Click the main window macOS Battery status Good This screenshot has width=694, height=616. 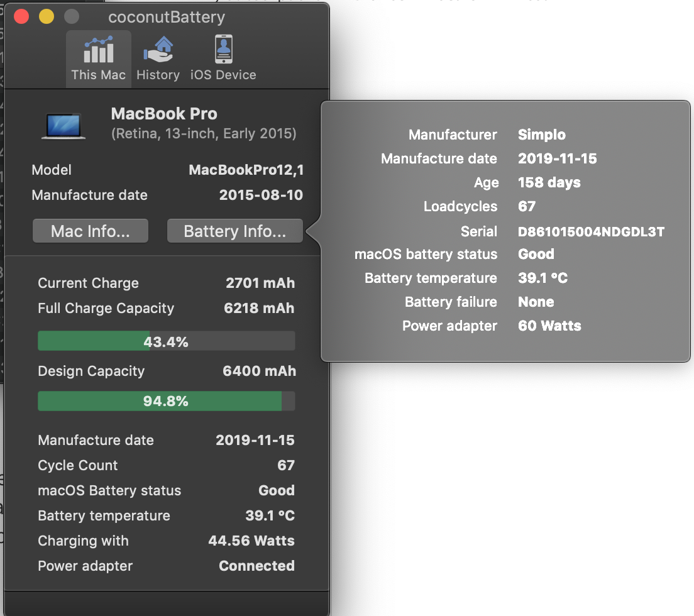tap(277, 490)
